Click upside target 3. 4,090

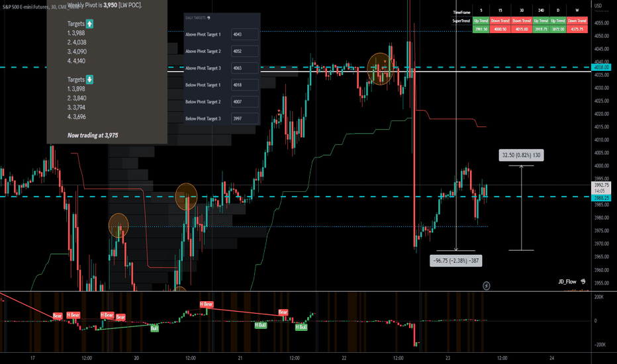click(77, 52)
